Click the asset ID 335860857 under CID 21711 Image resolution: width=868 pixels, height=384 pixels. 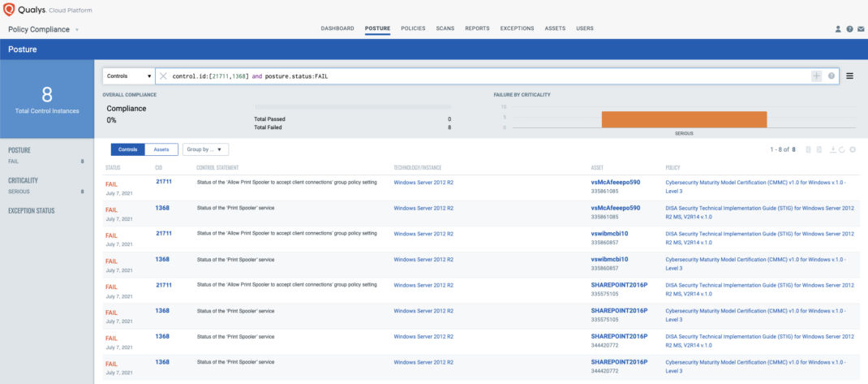point(604,243)
